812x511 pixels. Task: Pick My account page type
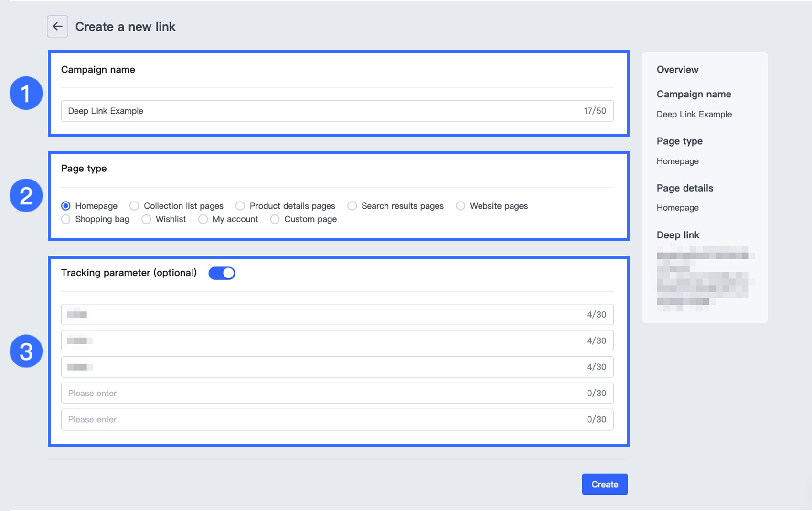click(203, 219)
